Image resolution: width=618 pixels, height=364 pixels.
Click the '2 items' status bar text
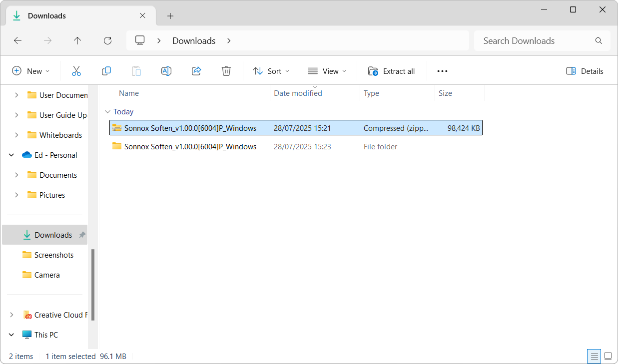(21, 357)
